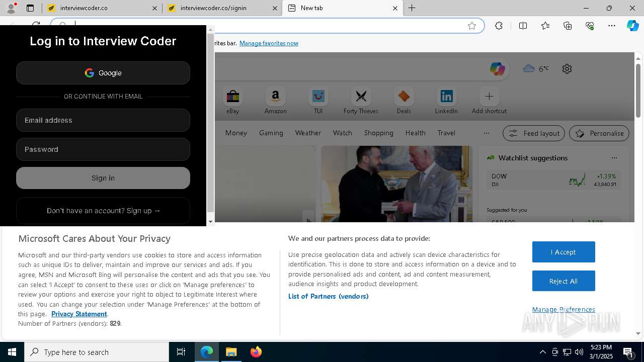Image resolution: width=644 pixels, height=362 pixels.
Task: Open the Copilot sidebar icon
Action: [x=632, y=26]
